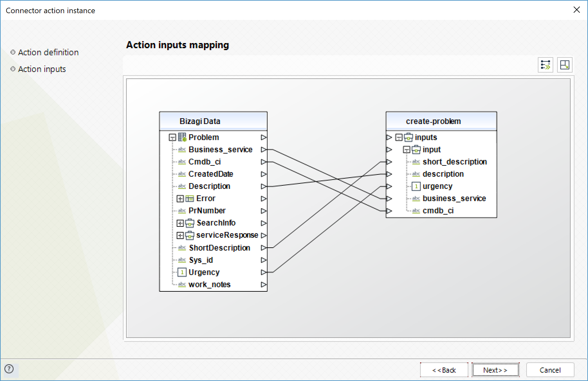
Task: Select description in create-problem
Action: pos(443,174)
